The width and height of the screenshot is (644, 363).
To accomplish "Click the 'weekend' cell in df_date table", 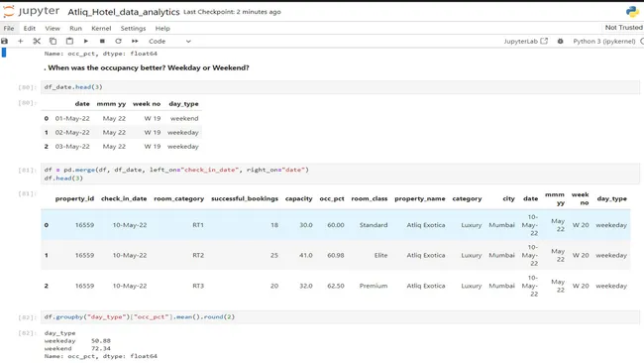I will tap(184, 118).
